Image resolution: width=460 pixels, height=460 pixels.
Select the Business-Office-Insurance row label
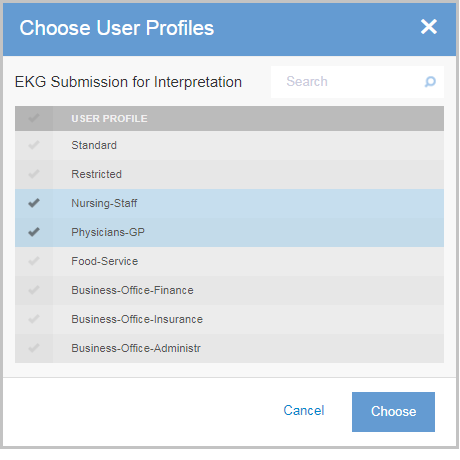(137, 319)
